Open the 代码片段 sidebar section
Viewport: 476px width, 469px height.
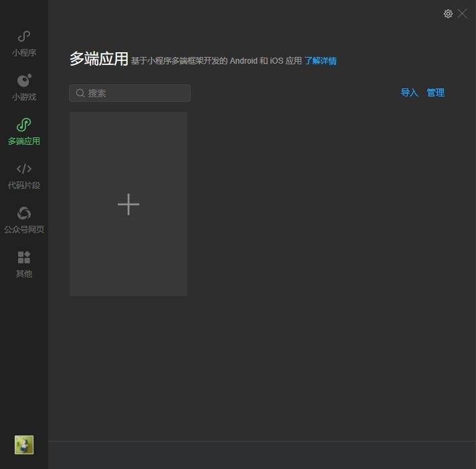coord(24,176)
